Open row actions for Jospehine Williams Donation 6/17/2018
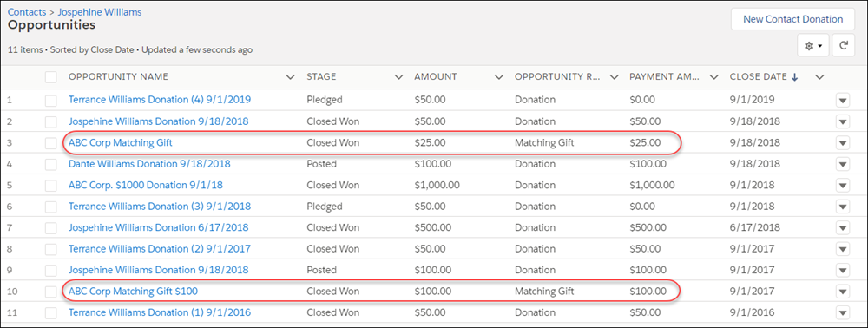Screen dimensions: 868x328 [843, 228]
